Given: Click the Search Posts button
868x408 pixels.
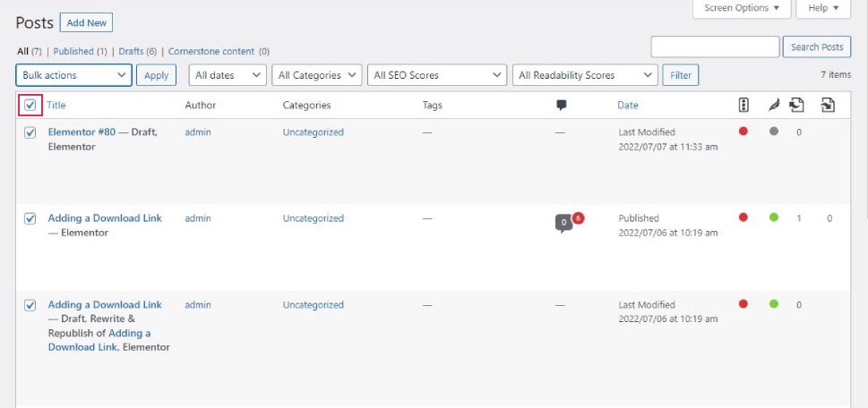Looking at the screenshot, I should point(817,47).
